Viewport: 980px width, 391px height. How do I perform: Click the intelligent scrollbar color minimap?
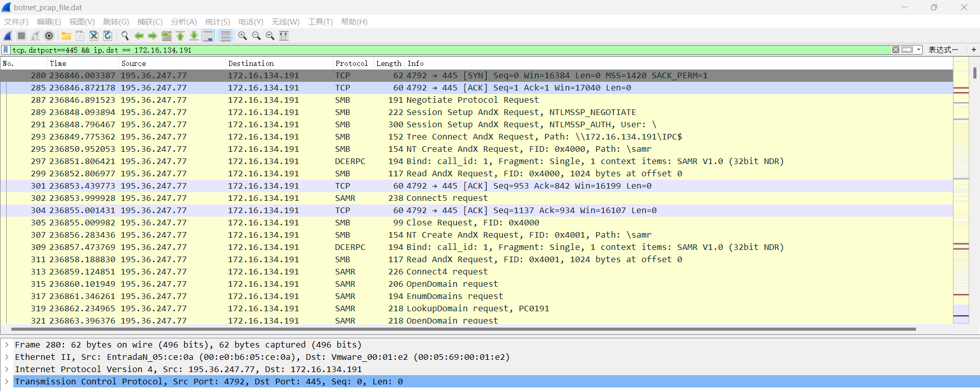(x=961, y=190)
